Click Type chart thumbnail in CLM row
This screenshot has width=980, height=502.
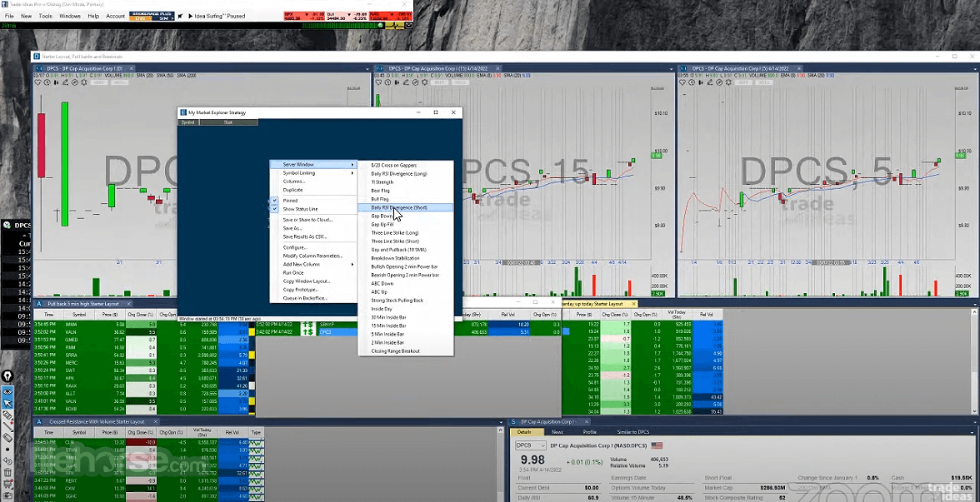click(x=257, y=441)
